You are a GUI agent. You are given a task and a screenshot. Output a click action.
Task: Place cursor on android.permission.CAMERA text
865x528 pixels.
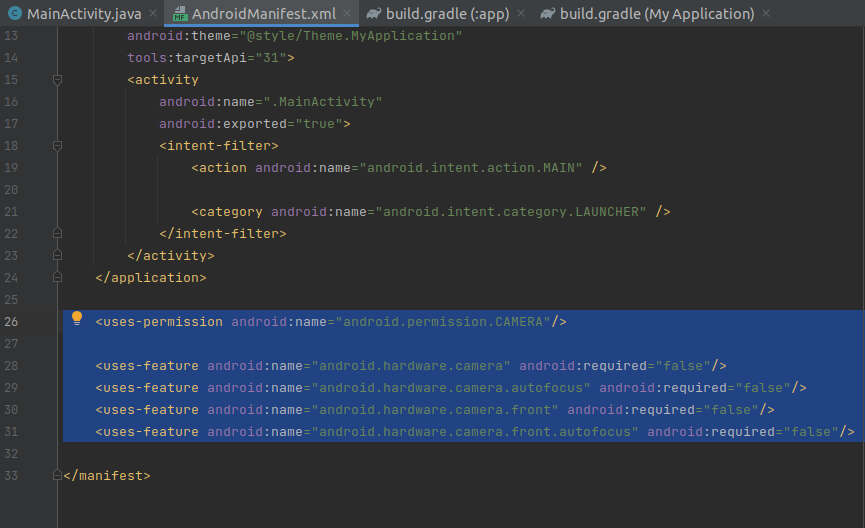(x=445, y=322)
